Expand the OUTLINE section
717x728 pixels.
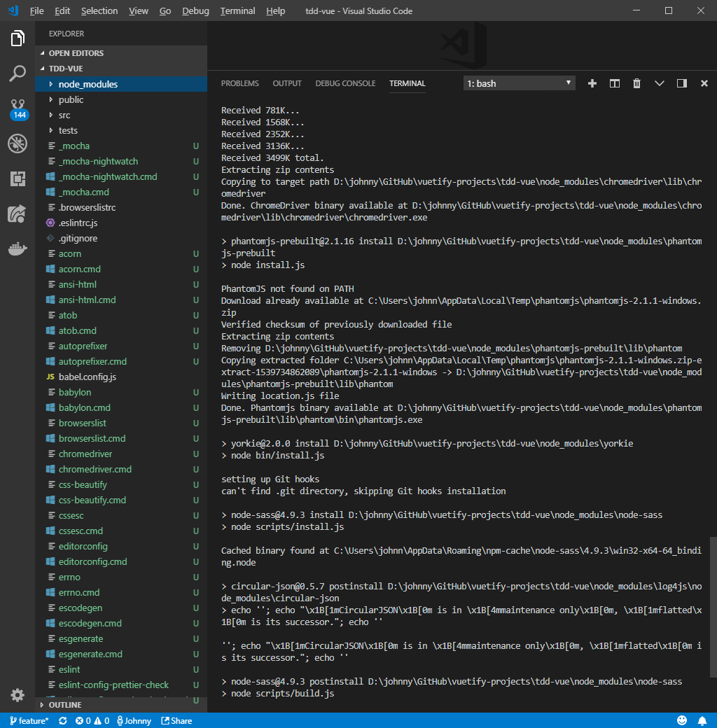pos(121,705)
